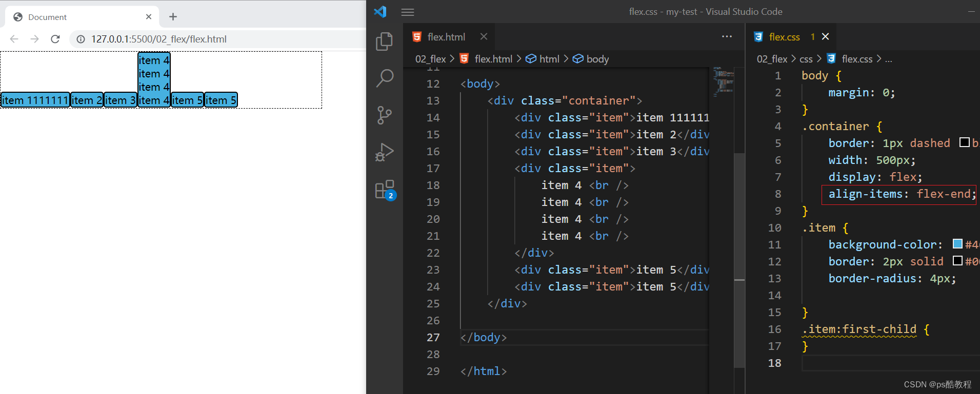The height and width of the screenshot is (394, 980).
Task: Click the 'item 2' box in the page
Action: pyautogui.click(x=87, y=100)
